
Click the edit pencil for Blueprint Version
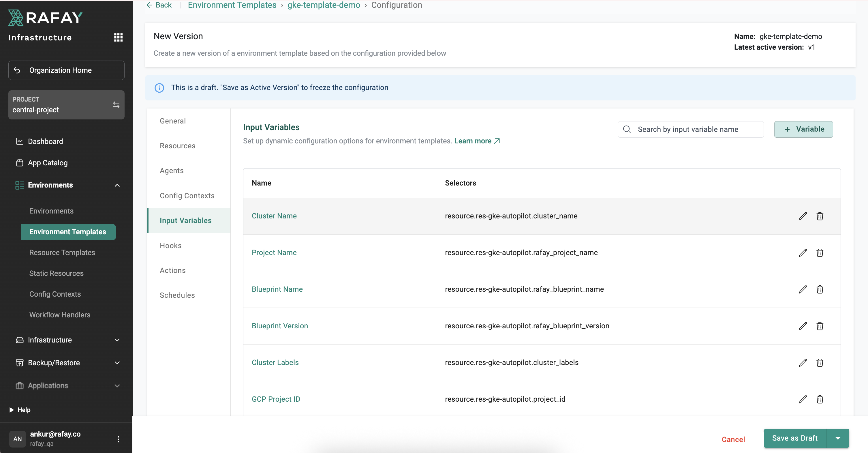click(803, 326)
